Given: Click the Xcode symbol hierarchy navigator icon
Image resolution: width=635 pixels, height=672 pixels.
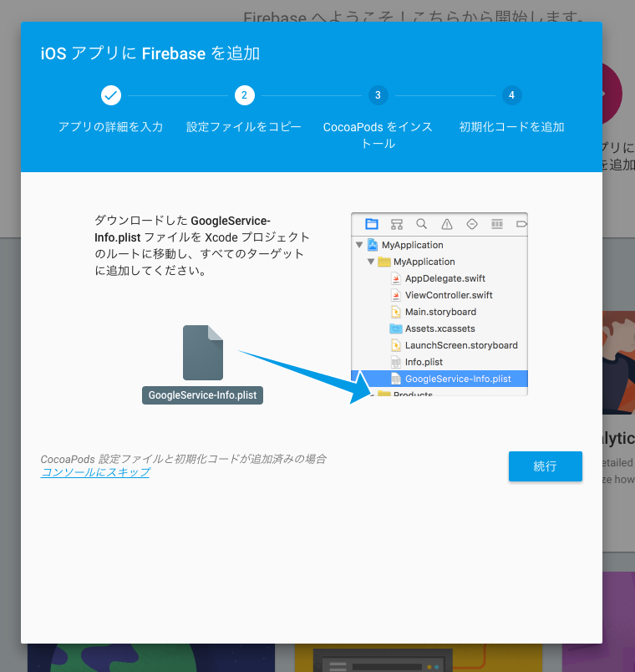Looking at the screenshot, I should click(397, 224).
